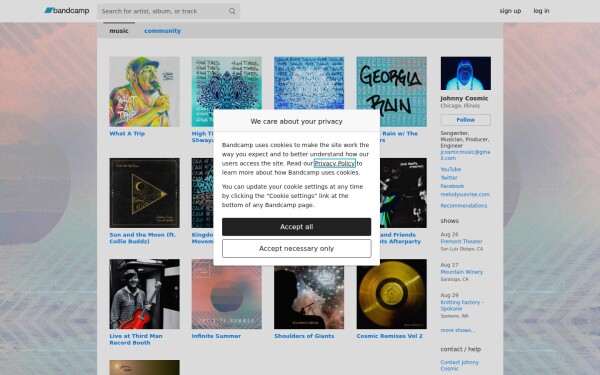600x375 pixels.
Task: Click the Bandcamp logo
Action: (x=67, y=11)
